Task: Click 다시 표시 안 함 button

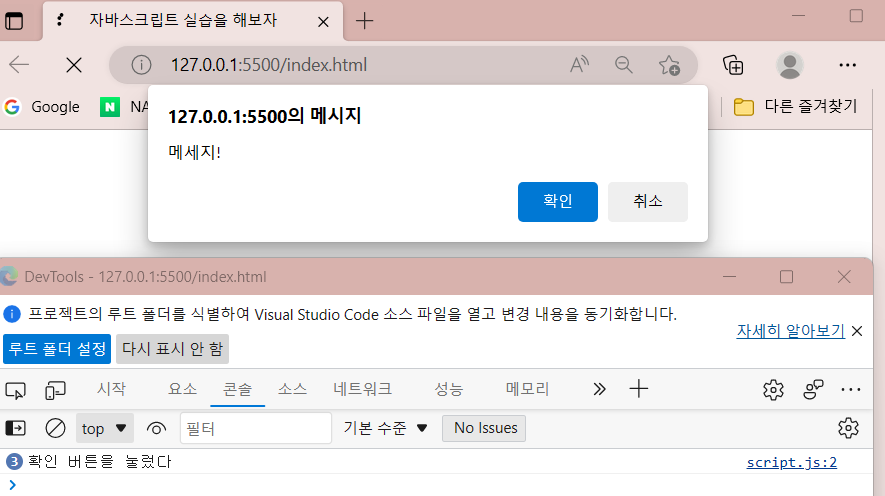Action: (x=172, y=349)
